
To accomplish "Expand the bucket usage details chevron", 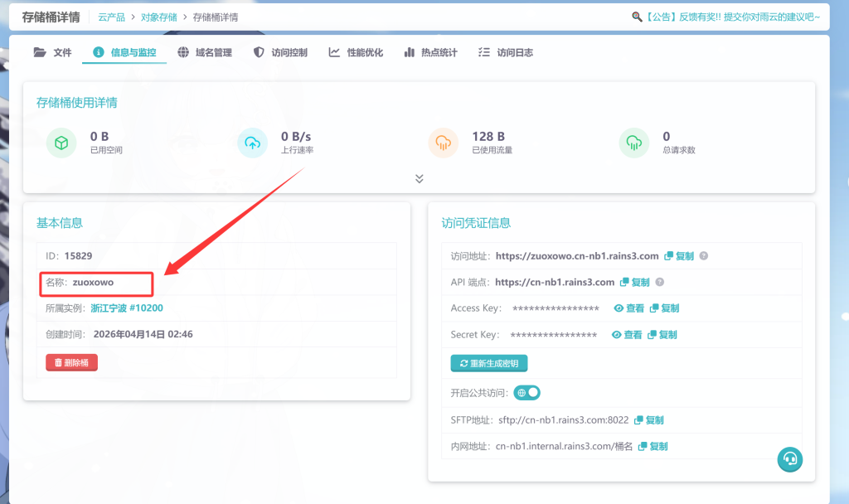I will (420, 179).
